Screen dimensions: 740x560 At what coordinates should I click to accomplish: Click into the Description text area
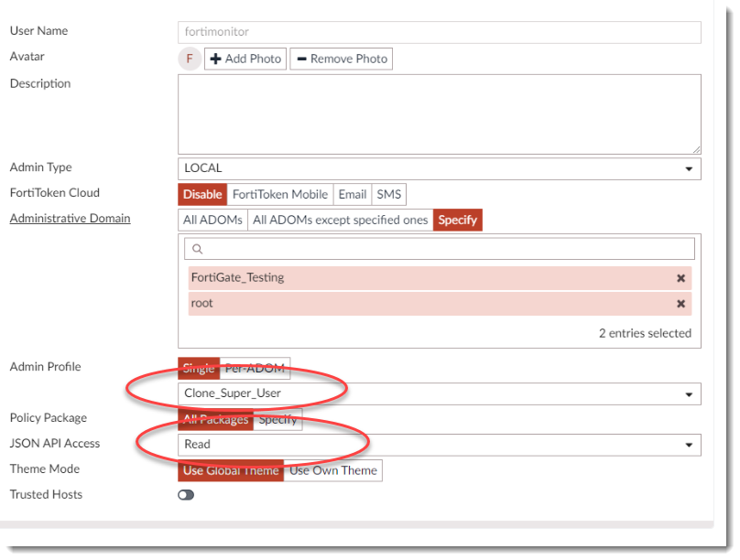(440, 114)
